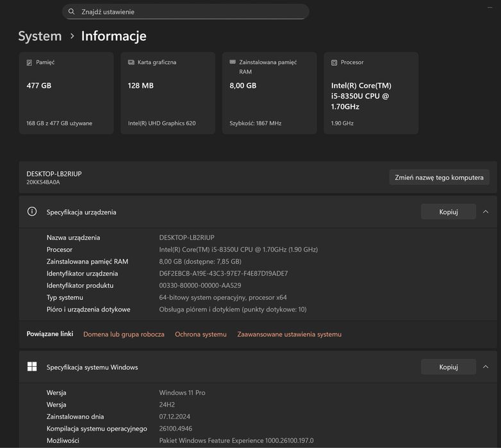Screen dimensions: 501x448
Task: Click 8,00 GB (dostępne: 7,85 GB) value
Action: point(200,261)
